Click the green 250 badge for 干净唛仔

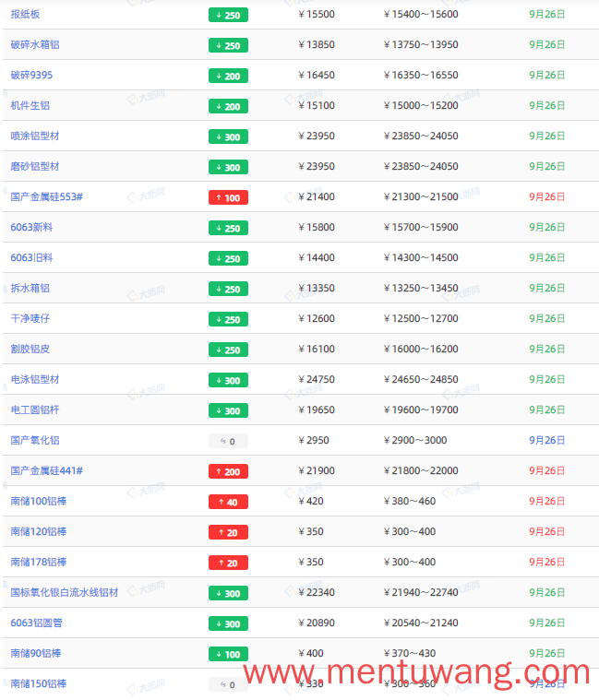pos(228,319)
